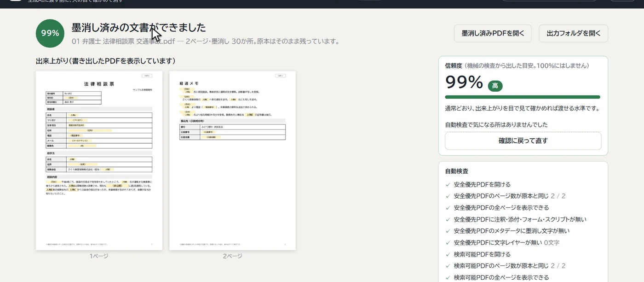The width and height of the screenshot is (644, 282).
Task: Click the 0文字 value in the 文字レイヤー row
Action: tap(552, 242)
